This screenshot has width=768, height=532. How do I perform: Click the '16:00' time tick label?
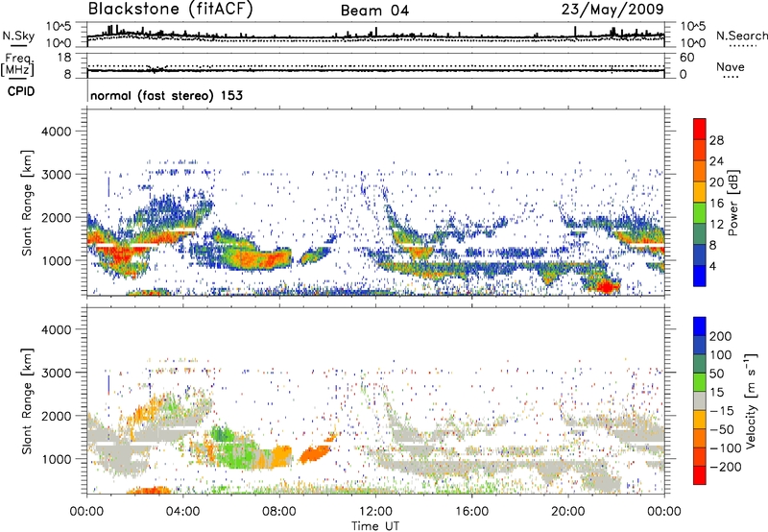click(471, 512)
